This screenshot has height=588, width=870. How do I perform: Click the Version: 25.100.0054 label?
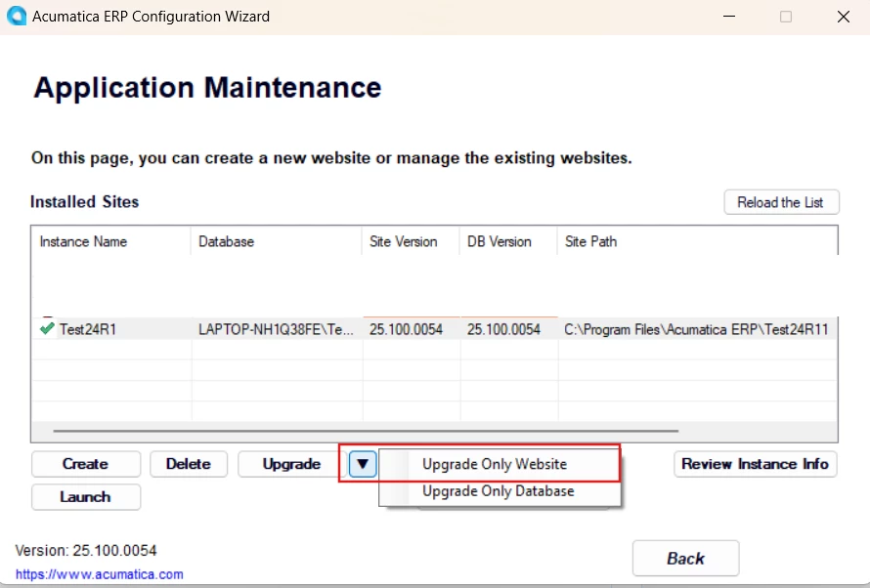pyautogui.click(x=86, y=550)
